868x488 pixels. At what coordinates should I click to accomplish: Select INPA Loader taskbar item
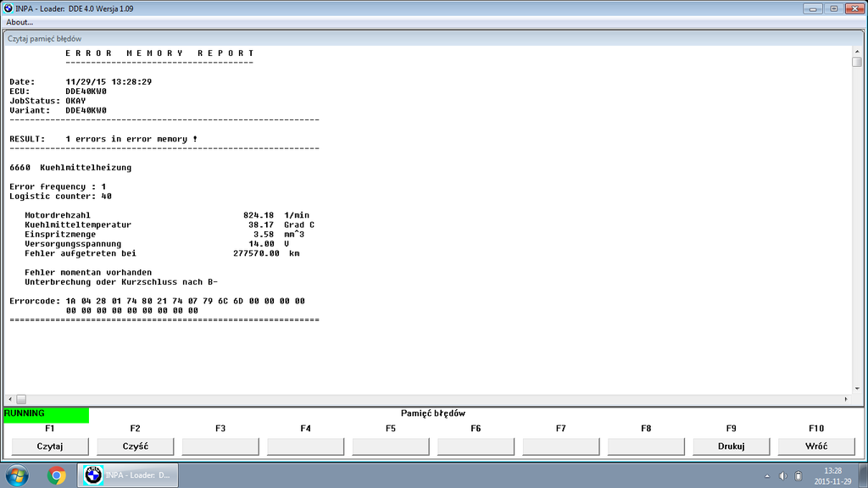(x=128, y=475)
